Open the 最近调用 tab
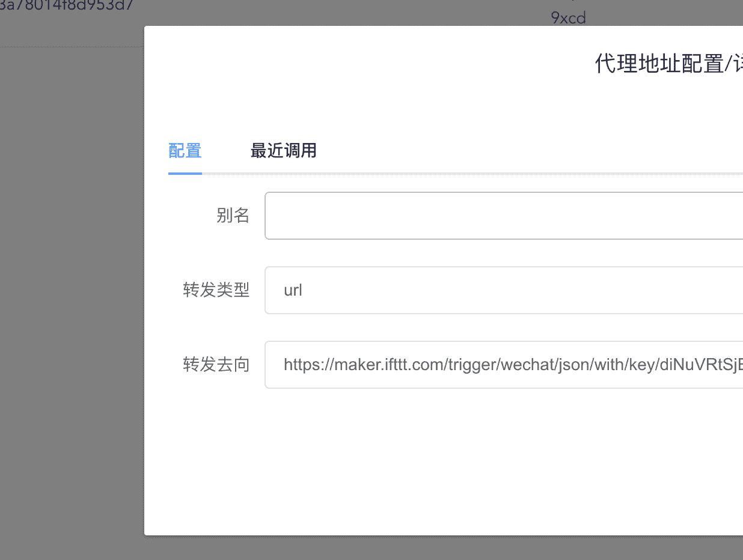The width and height of the screenshot is (743, 560). point(283,151)
